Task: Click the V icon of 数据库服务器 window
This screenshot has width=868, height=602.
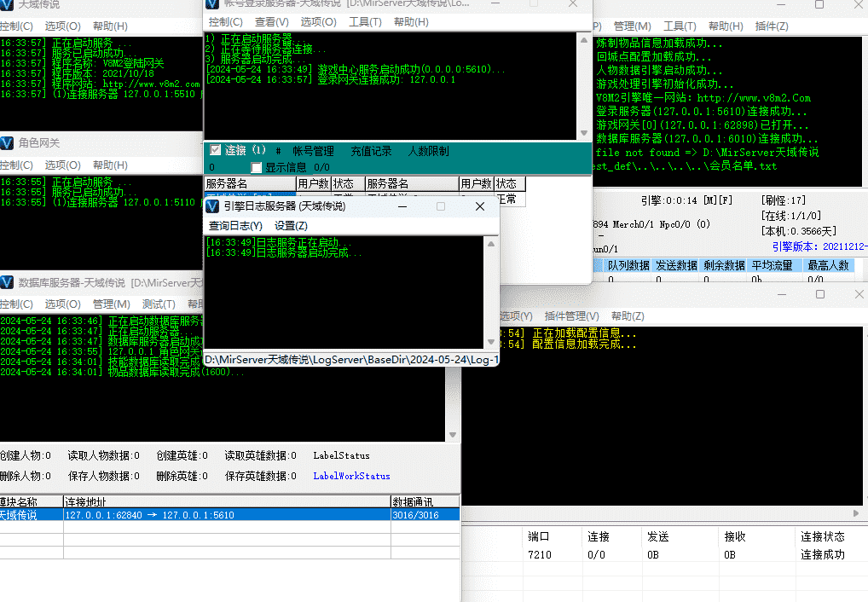Action: [7, 282]
